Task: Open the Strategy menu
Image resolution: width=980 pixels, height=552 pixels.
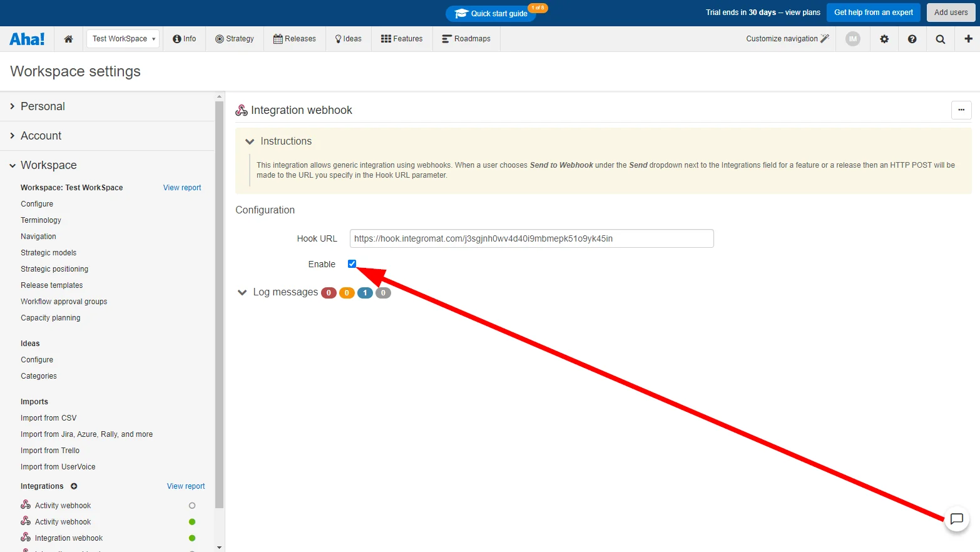Action: [235, 39]
